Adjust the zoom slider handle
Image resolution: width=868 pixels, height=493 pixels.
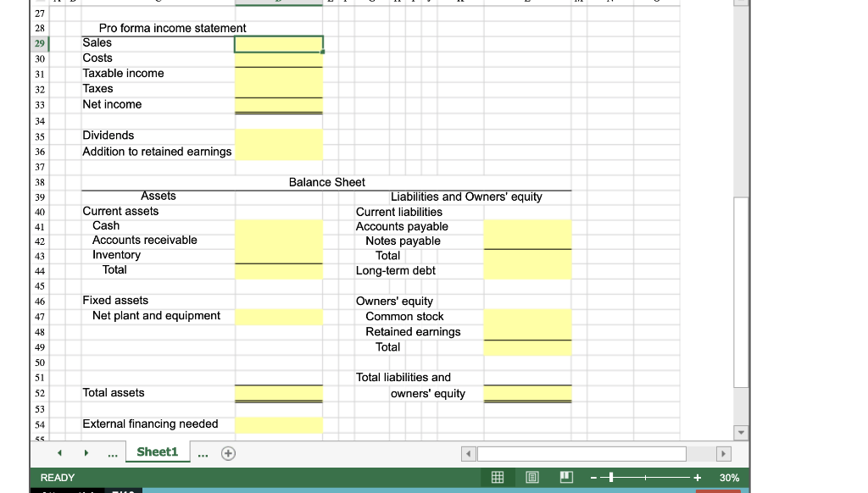coord(610,478)
